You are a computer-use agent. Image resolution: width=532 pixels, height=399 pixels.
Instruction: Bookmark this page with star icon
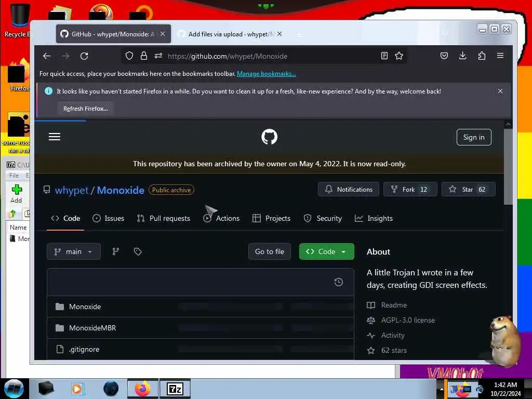tap(399, 56)
